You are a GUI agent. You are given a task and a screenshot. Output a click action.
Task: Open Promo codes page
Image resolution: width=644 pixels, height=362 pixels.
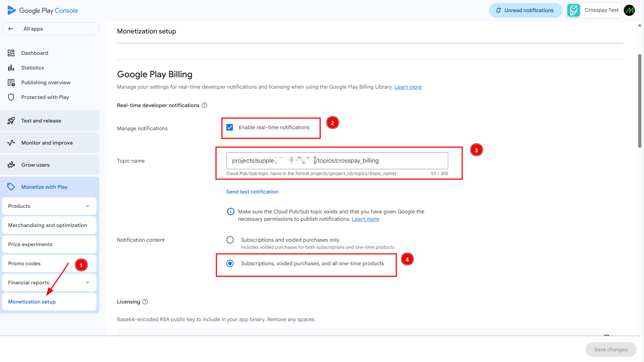pyautogui.click(x=49, y=263)
